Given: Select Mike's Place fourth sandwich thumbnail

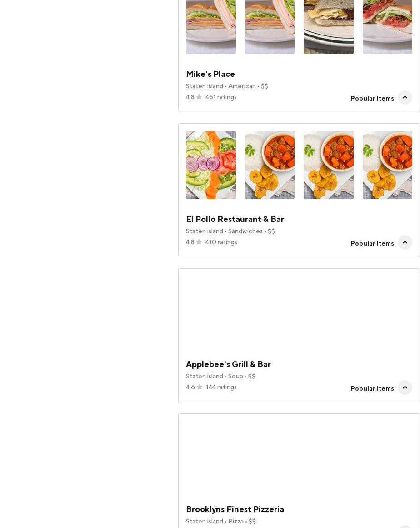Looking at the screenshot, I should [387, 27].
